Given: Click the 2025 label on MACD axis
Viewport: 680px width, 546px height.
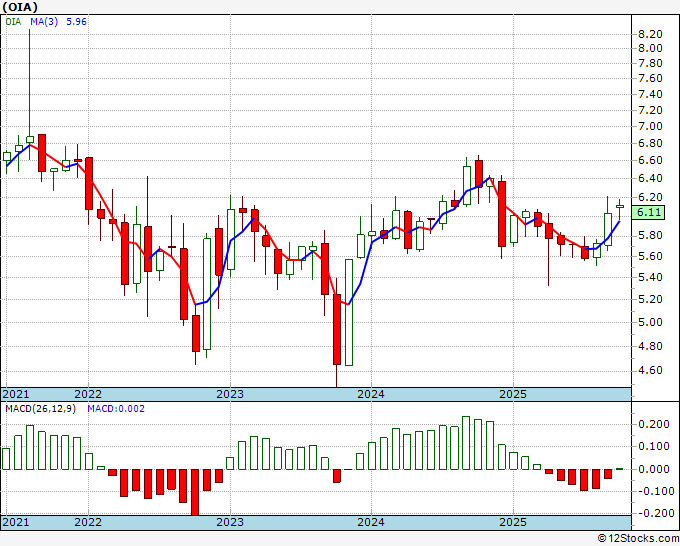Looking at the screenshot, I should click(513, 522).
